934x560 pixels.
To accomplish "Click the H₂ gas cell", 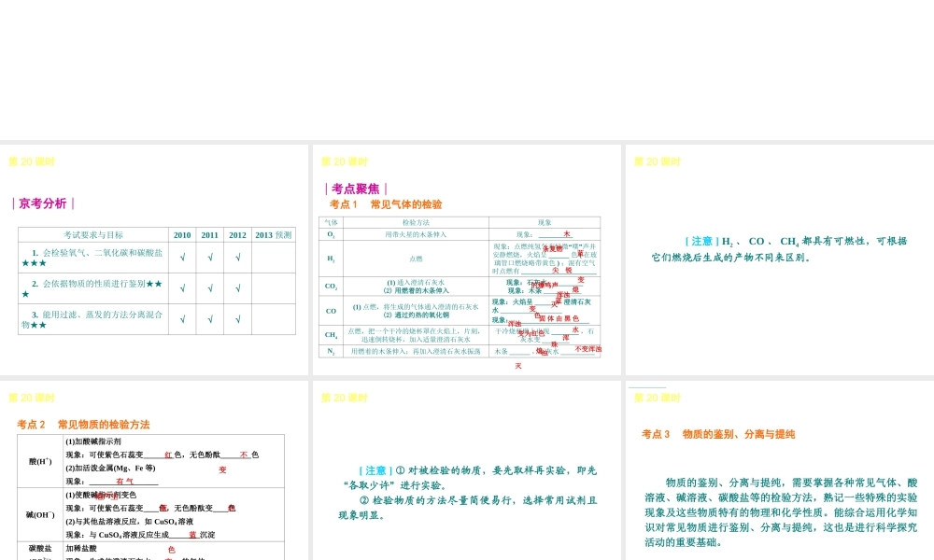I will 332,259.
